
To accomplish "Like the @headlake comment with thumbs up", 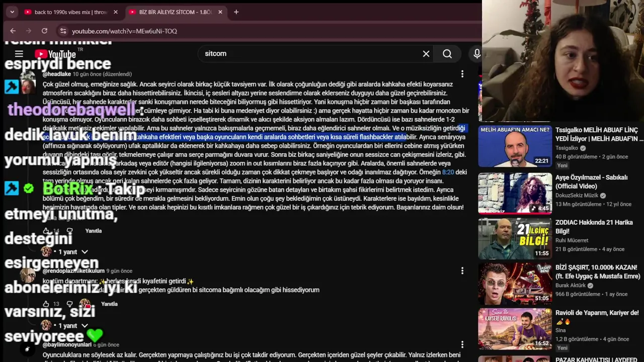I will pos(46,231).
